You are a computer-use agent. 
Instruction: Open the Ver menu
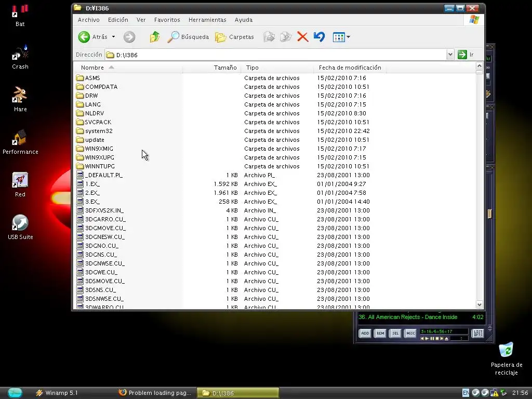coord(141,20)
